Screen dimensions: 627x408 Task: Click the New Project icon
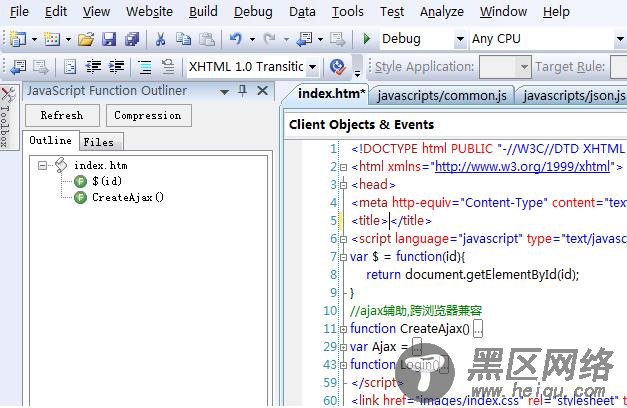18,39
